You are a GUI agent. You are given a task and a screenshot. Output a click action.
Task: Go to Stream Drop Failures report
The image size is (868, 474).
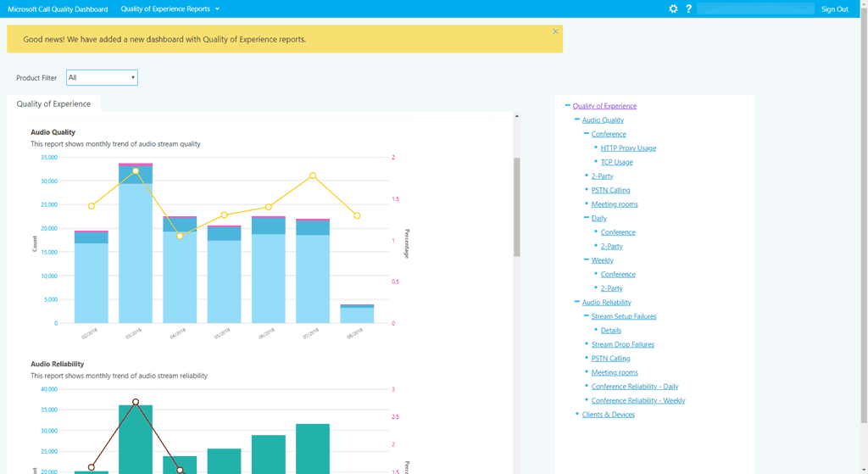[x=622, y=344]
